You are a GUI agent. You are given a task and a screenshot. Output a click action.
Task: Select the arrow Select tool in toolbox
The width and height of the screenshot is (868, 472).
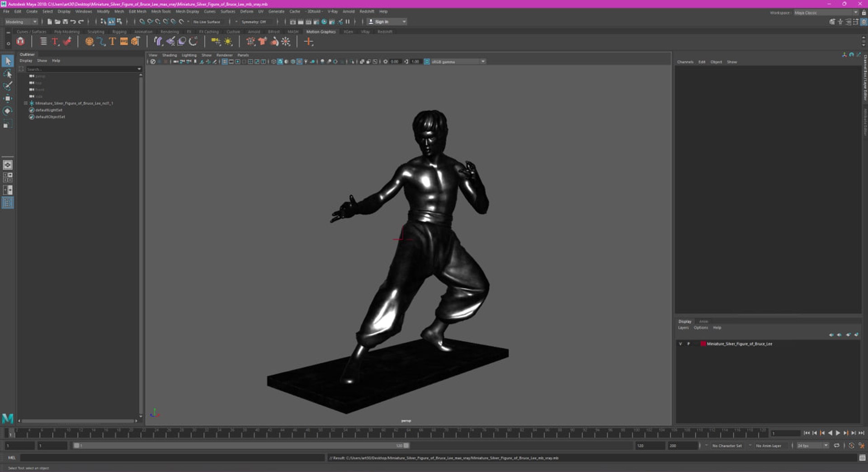[8, 61]
